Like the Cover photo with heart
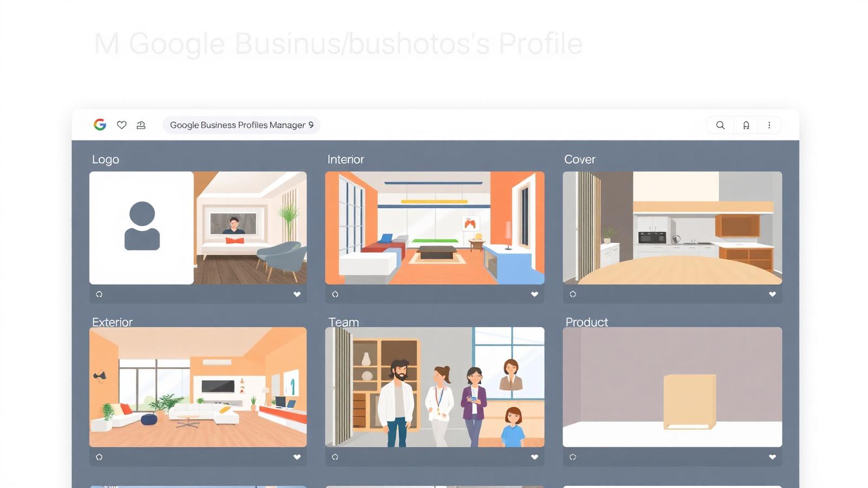The height and width of the screenshot is (488, 868). click(x=772, y=294)
